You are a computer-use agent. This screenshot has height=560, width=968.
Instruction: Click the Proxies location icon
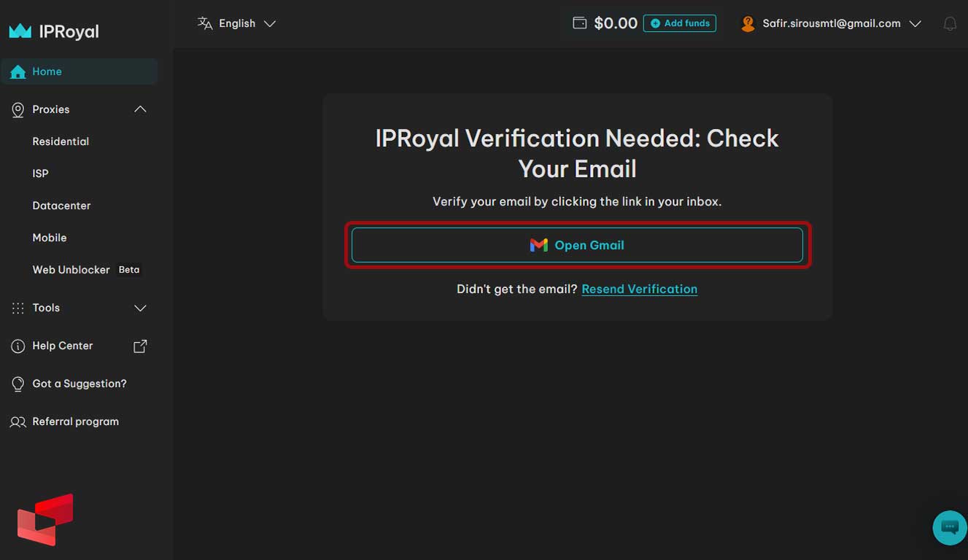(x=17, y=109)
